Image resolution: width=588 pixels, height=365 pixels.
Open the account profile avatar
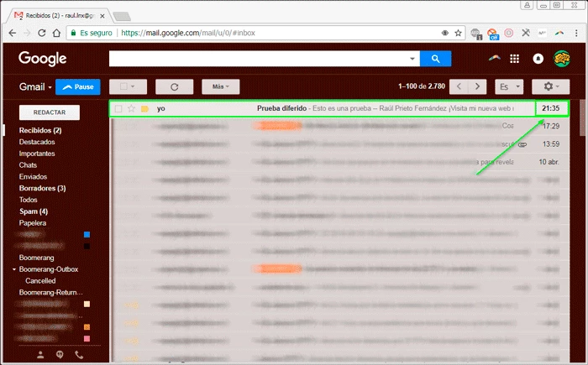tap(561, 59)
